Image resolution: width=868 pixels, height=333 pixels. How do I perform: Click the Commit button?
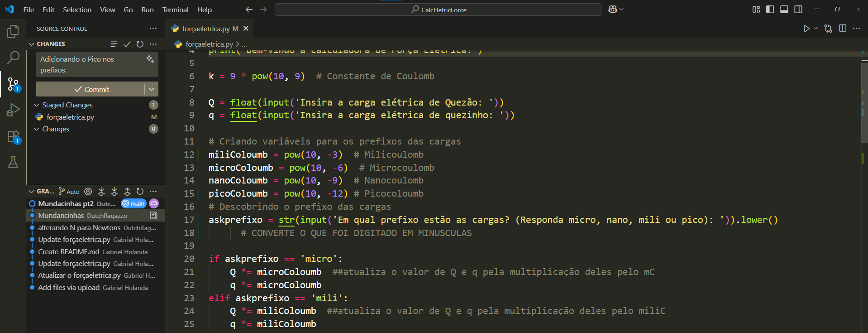(x=91, y=89)
